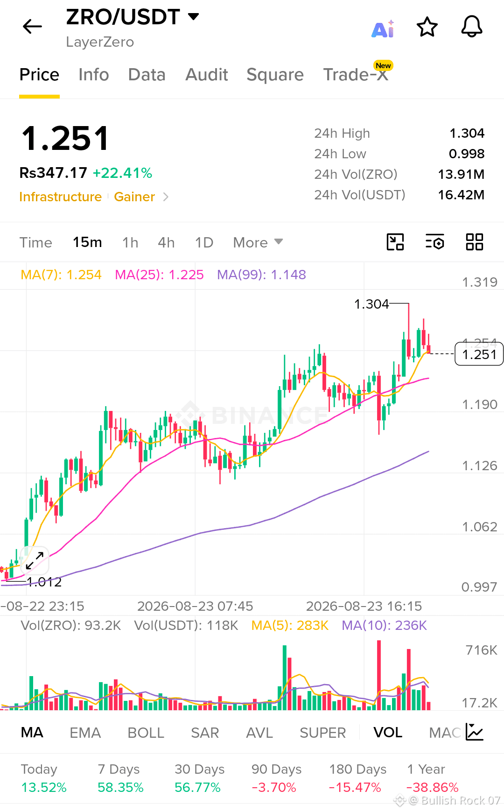
Task: Select the 1D chart interval
Action: [x=204, y=242]
